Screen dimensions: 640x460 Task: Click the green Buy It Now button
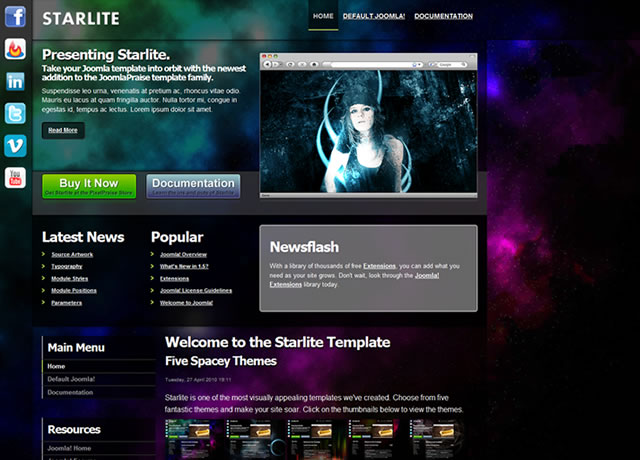coord(89,186)
